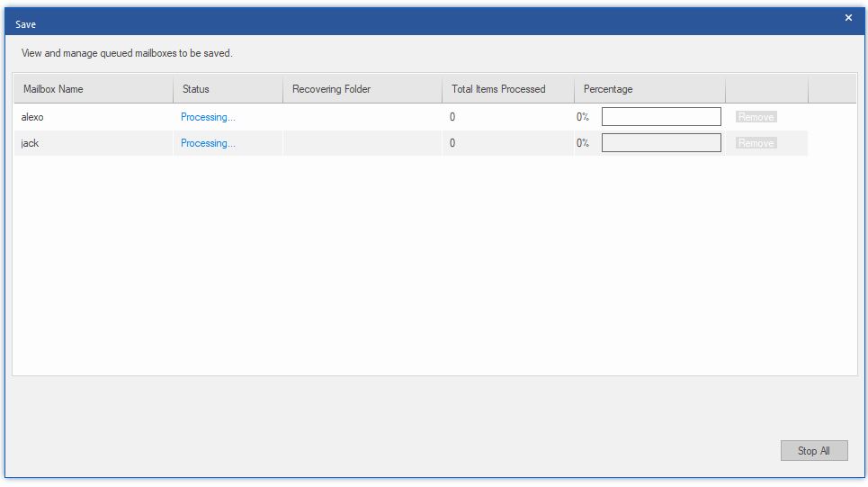This screenshot has width=868, height=487.
Task: Click the alexo progress bar
Action: tap(661, 117)
